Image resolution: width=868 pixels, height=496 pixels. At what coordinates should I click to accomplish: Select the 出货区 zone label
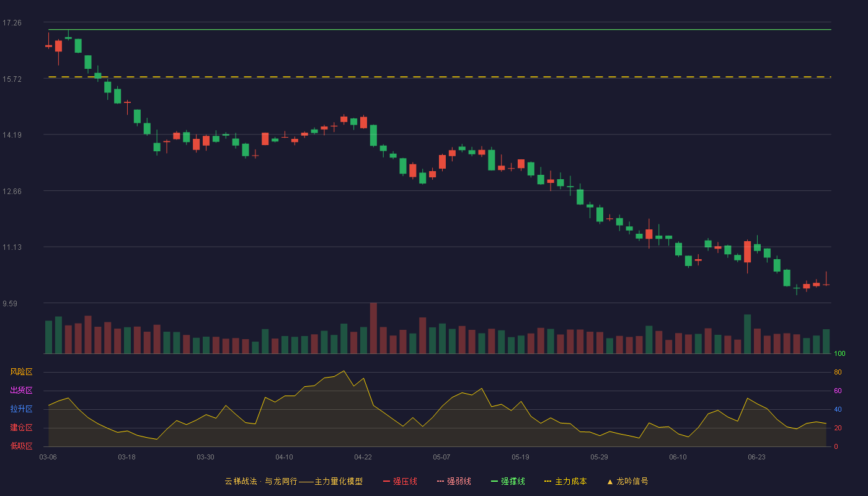tap(21, 391)
